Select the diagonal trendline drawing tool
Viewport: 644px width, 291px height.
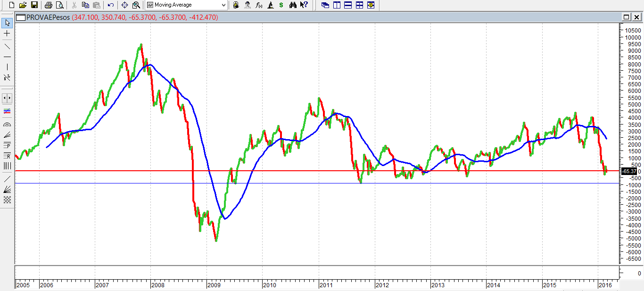pos(7,46)
